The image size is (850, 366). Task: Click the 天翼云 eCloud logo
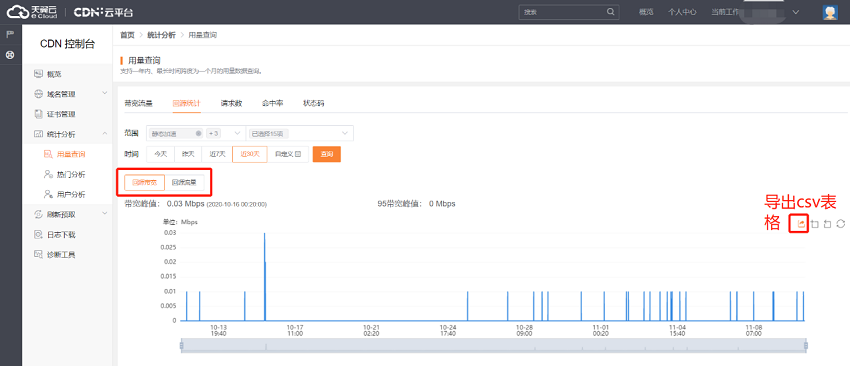[x=32, y=12]
